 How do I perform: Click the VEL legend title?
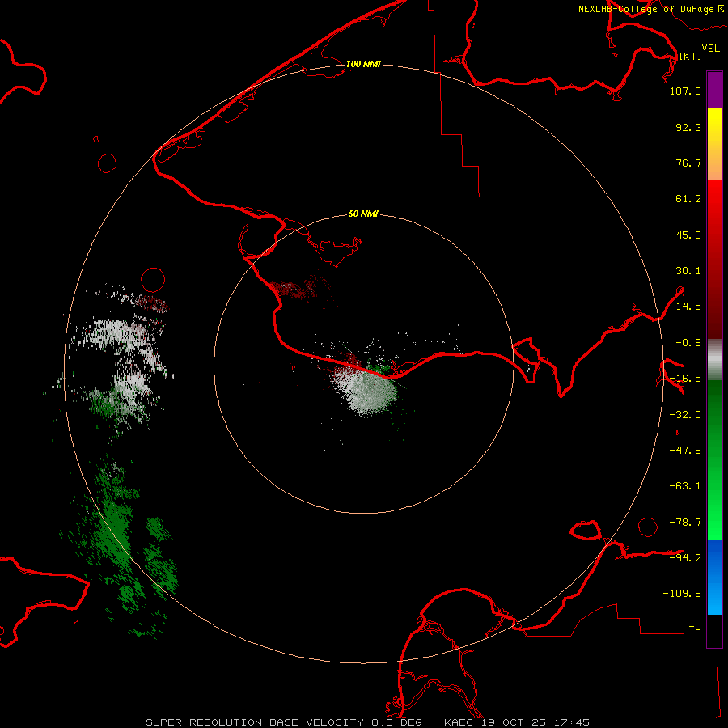coord(710,49)
